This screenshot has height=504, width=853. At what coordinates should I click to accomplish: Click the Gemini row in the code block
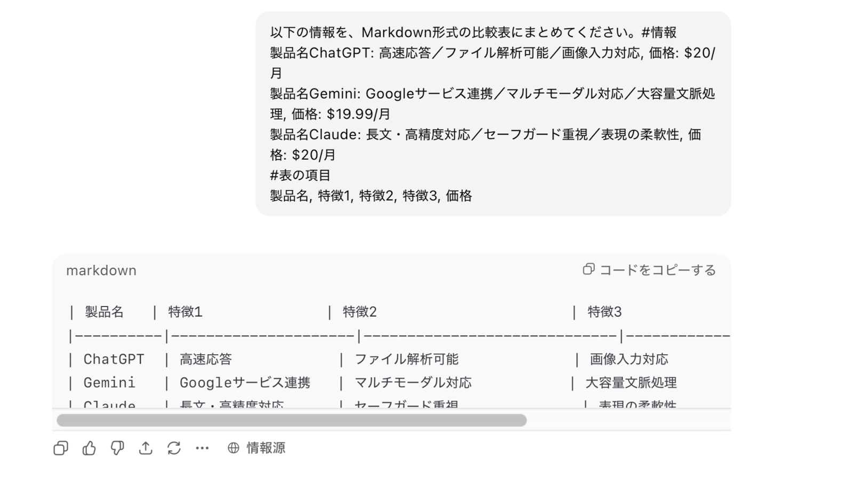click(x=109, y=382)
